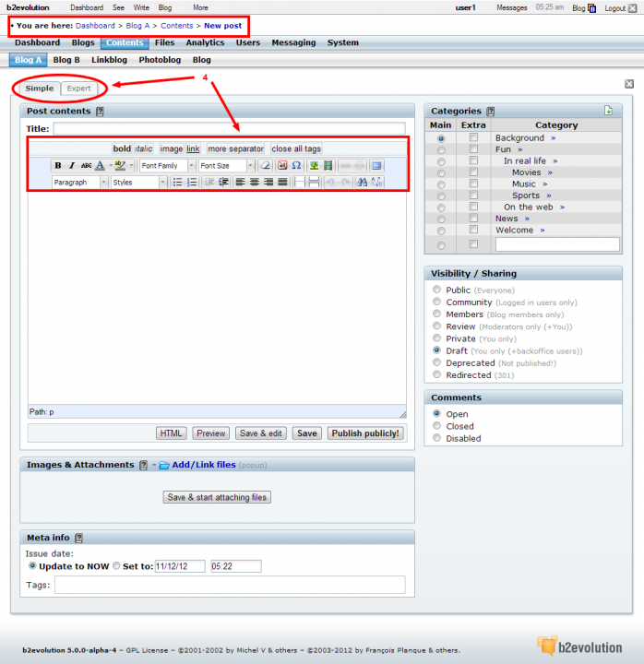
Task: Switch to the Simple editing tab
Action: pos(39,89)
